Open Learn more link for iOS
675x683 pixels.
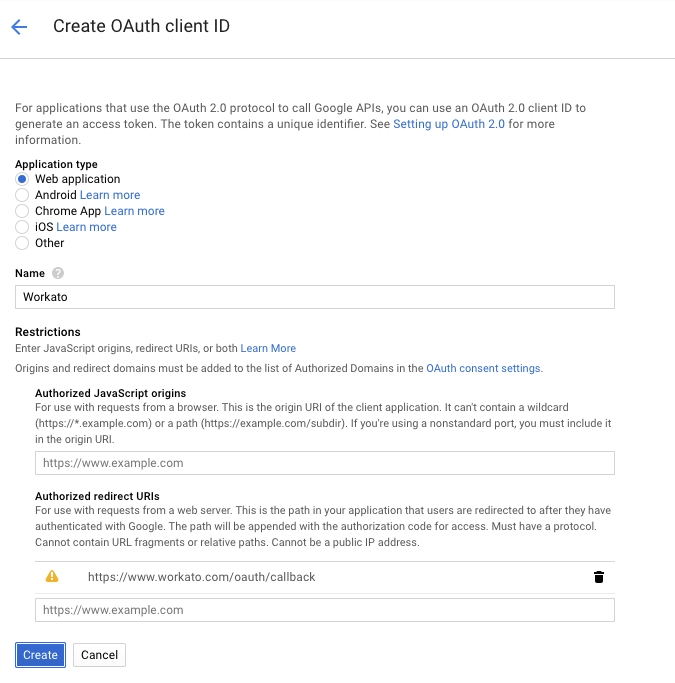(86, 227)
